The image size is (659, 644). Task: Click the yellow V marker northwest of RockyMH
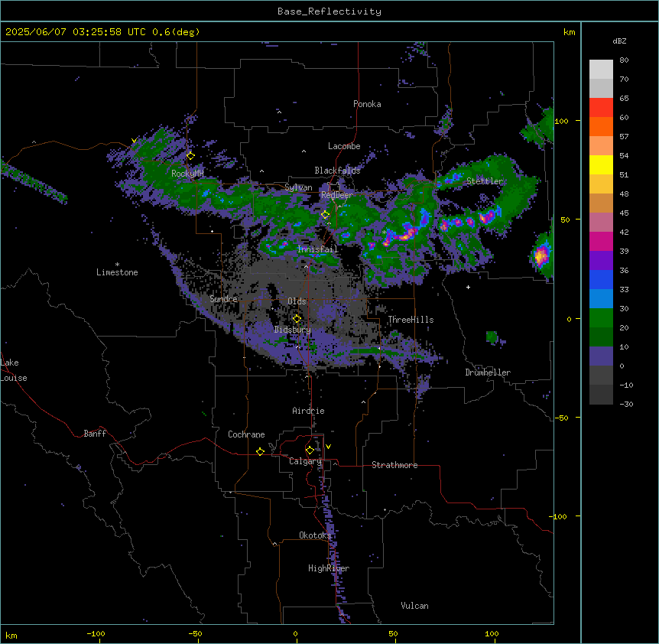click(x=134, y=141)
